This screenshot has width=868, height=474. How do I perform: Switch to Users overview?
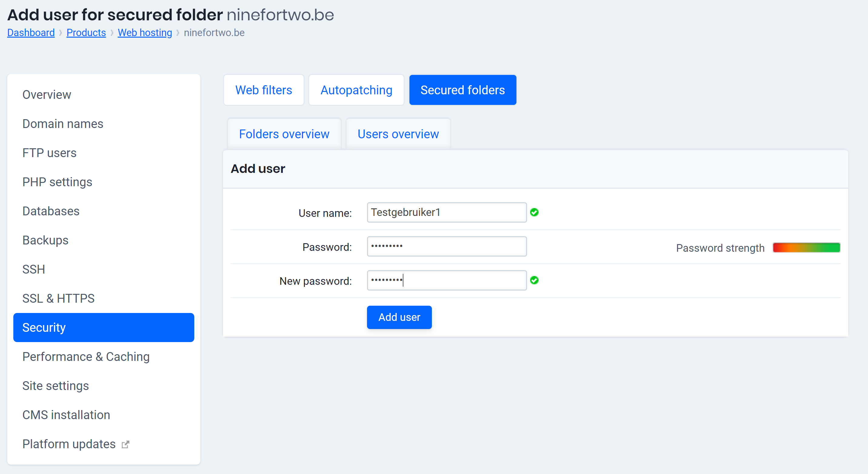point(398,134)
